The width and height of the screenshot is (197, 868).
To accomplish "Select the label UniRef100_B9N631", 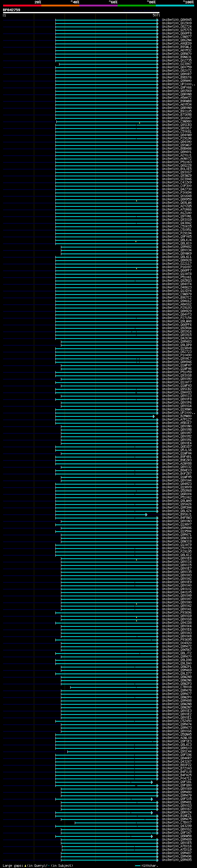I will point(177,57).
